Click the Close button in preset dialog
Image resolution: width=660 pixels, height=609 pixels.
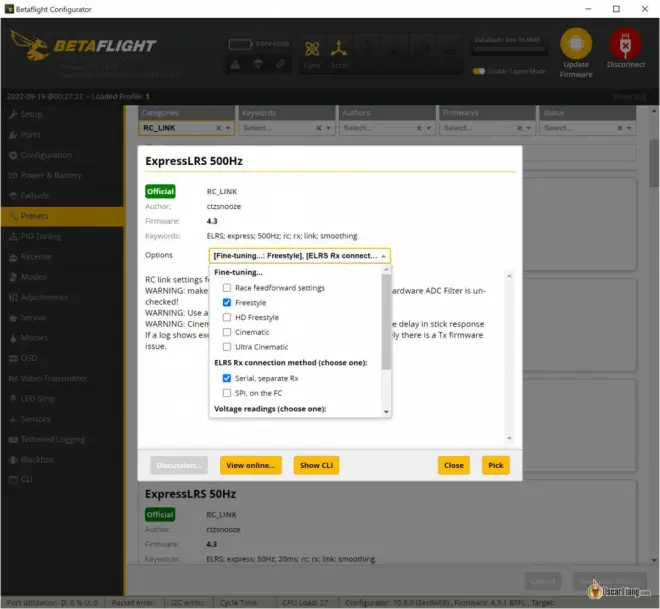point(453,465)
